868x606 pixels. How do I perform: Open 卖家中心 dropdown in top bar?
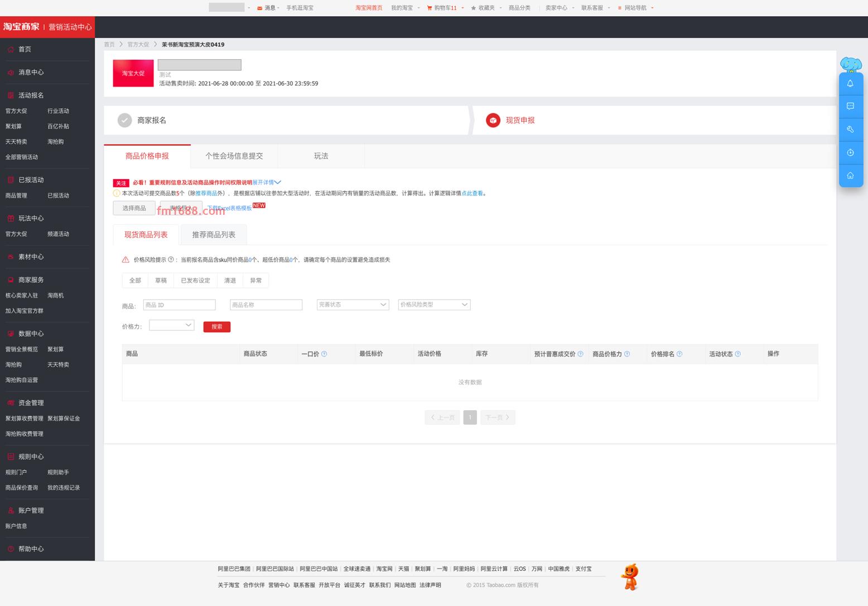tap(560, 8)
